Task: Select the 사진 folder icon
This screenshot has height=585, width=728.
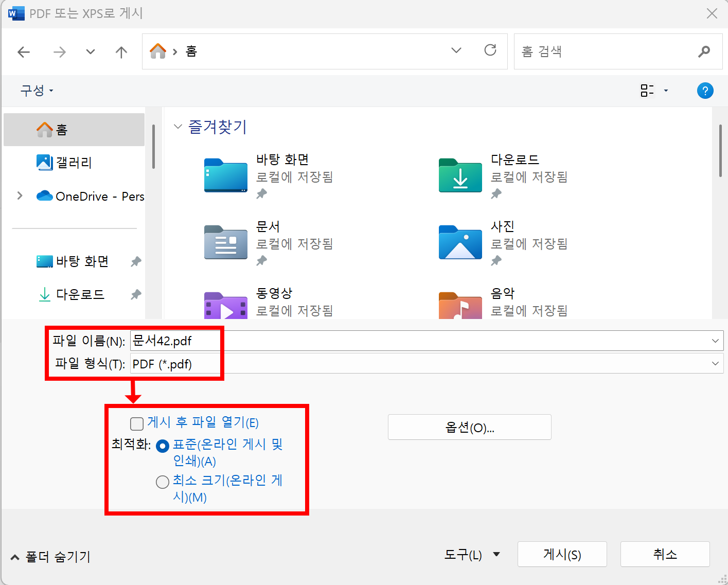Action: (x=460, y=242)
